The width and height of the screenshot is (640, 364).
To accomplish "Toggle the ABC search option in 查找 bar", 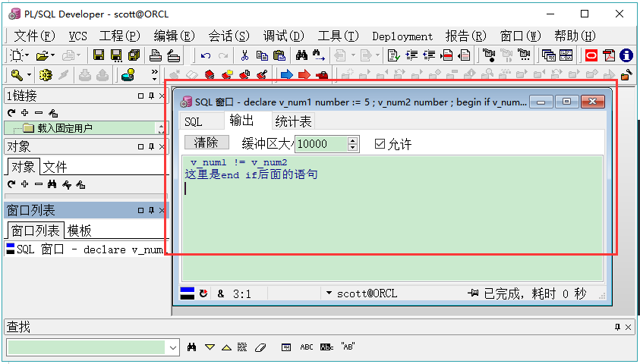I will pos(307,347).
